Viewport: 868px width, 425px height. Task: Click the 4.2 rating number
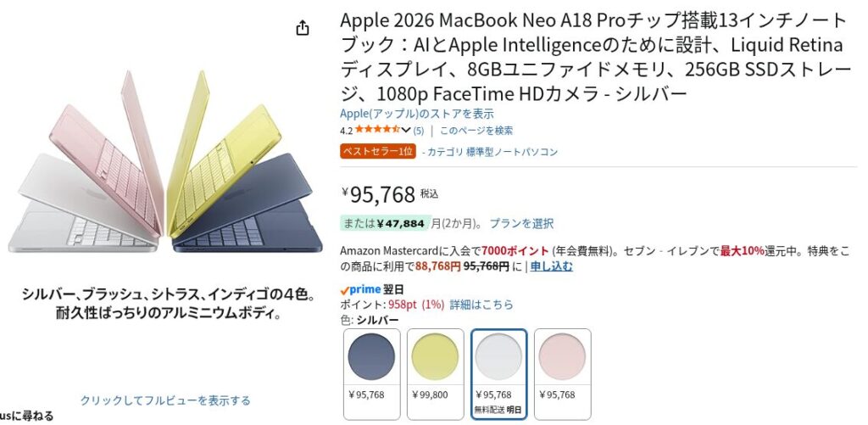tap(347, 131)
